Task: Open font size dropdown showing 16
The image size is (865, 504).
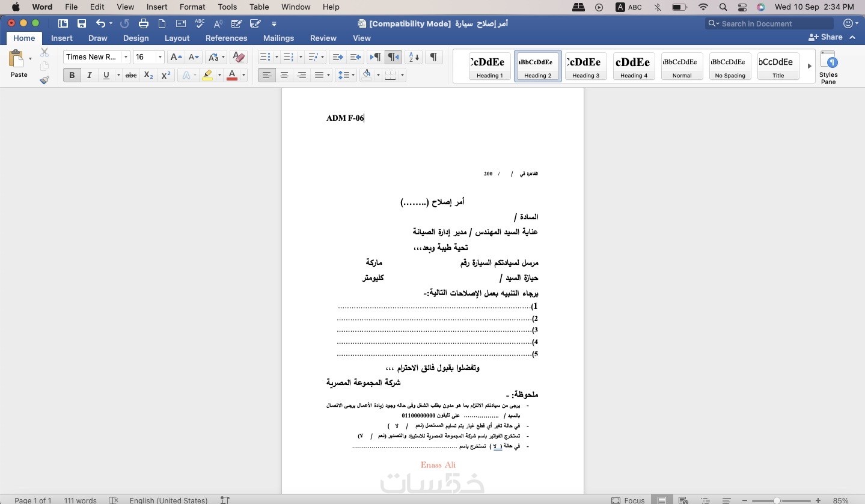Action: pos(160,57)
